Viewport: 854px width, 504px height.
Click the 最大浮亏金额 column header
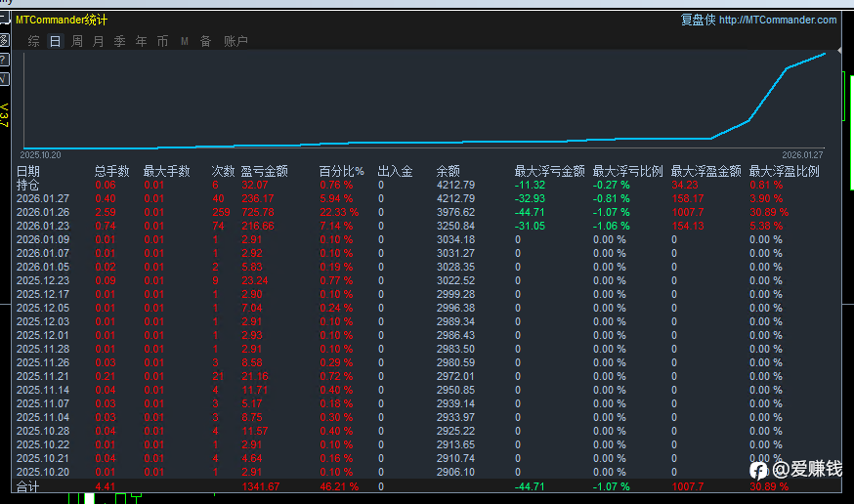[549, 172]
